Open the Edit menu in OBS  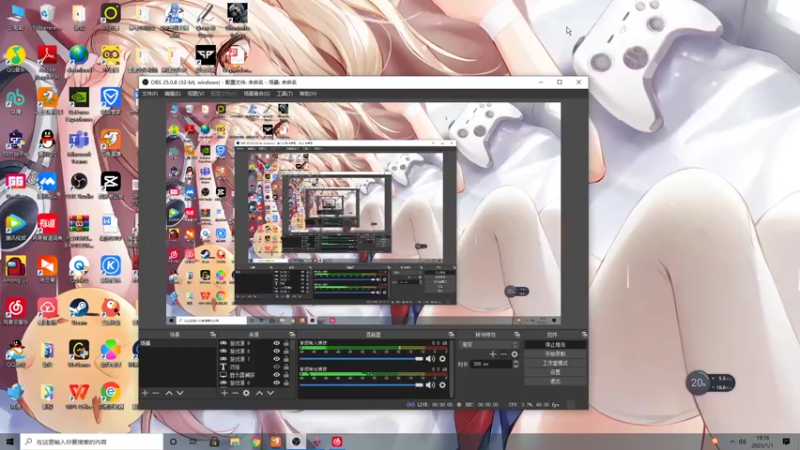[x=172, y=94]
